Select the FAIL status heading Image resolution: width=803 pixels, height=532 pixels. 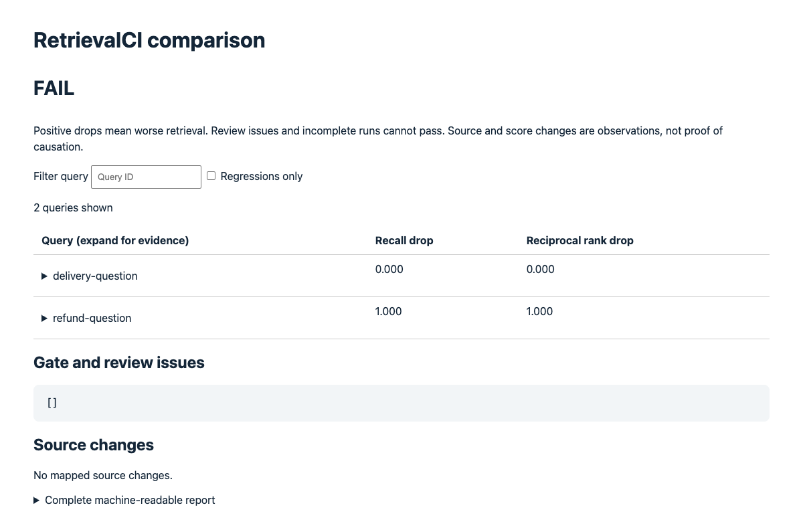(x=54, y=88)
